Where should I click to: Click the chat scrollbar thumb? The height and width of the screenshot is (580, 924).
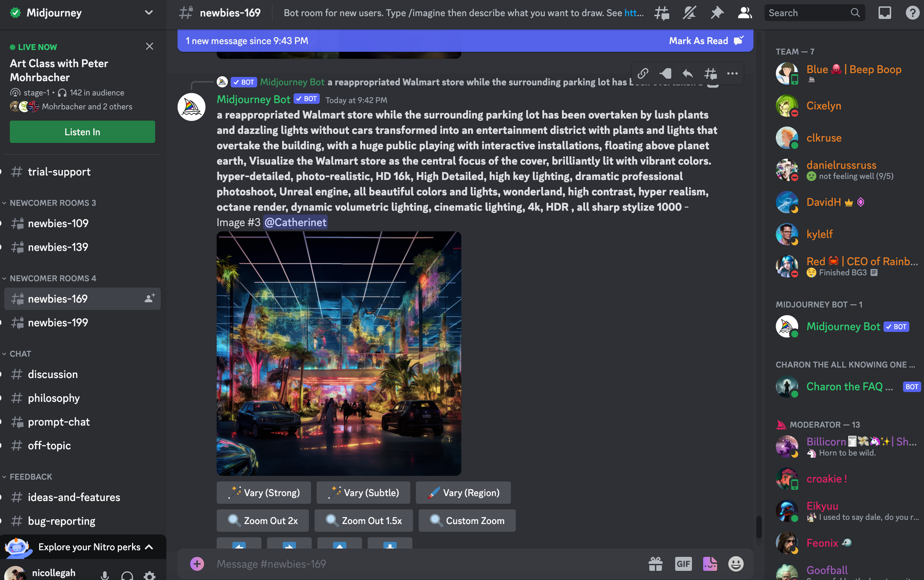758,527
